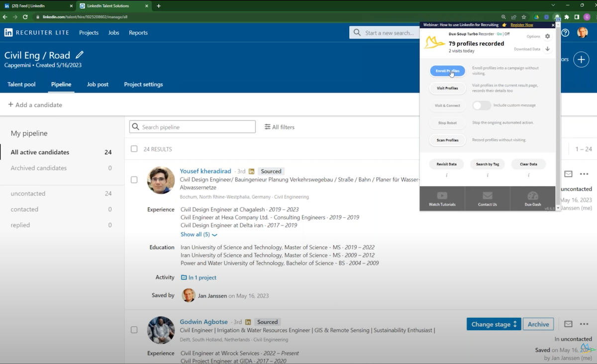Viewport: 597px width, 364px height.
Task: Archive Godwin Agbotse candidate
Action: 538,324
